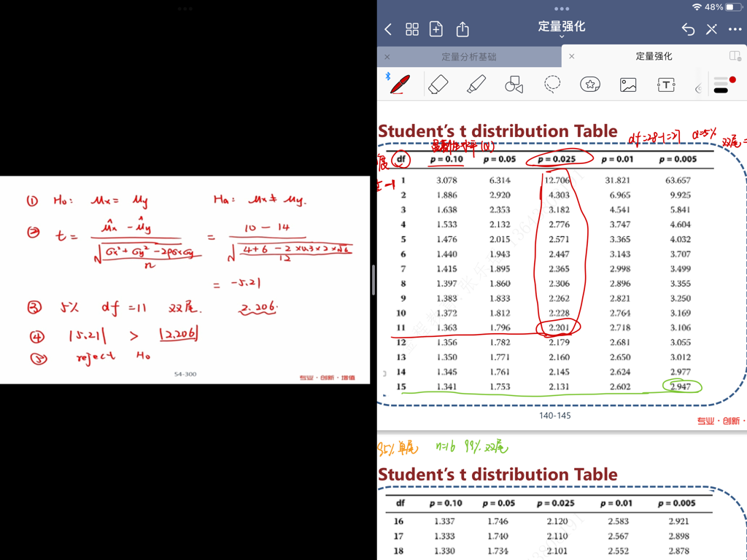Tap the share export icon
This screenshot has width=747, height=560.
tap(462, 29)
